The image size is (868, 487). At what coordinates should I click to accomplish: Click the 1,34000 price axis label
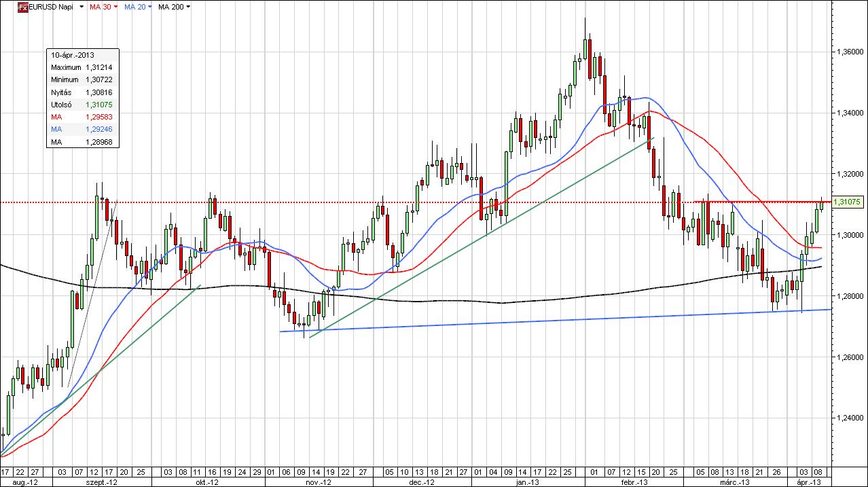pos(850,113)
